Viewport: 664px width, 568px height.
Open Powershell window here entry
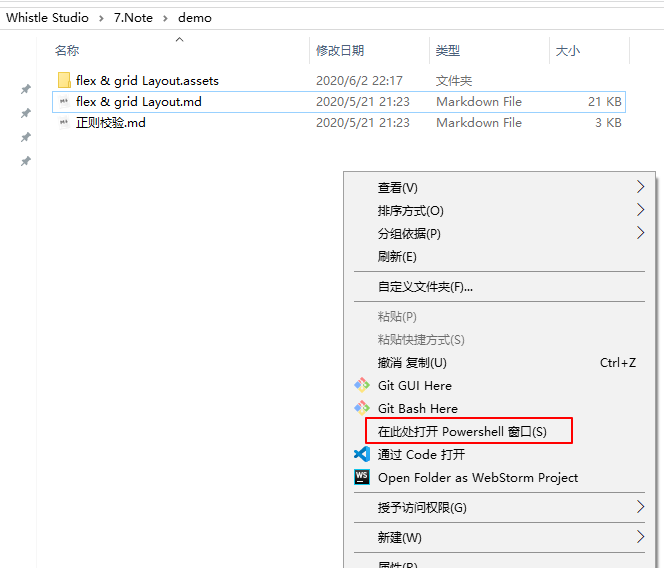pyautogui.click(x=500, y=431)
